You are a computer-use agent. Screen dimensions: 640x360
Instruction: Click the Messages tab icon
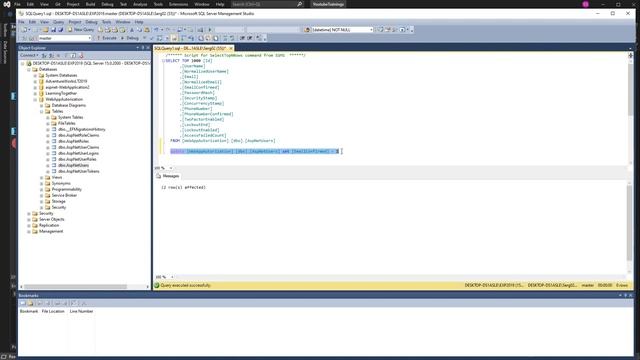click(x=158, y=176)
